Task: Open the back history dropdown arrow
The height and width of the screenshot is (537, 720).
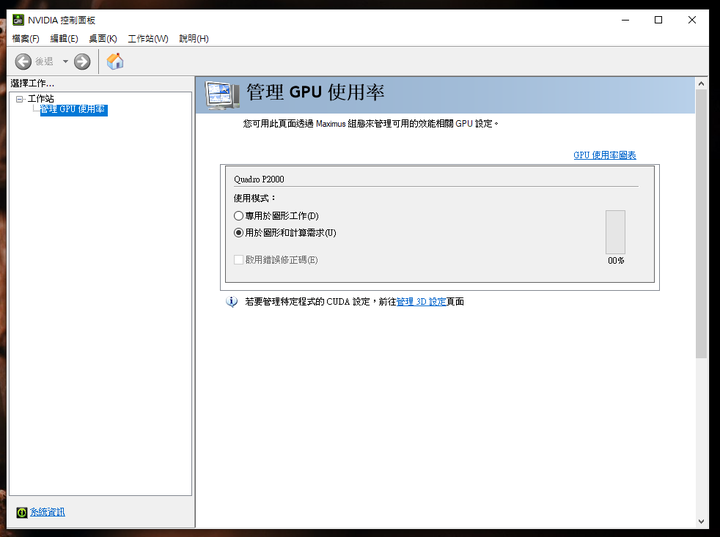Action: [x=65, y=62]
